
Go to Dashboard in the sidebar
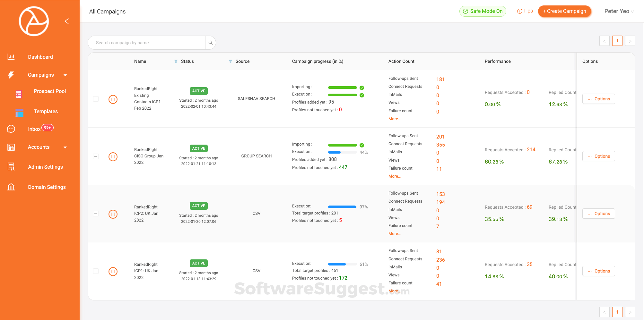click(x=40, y=57)
